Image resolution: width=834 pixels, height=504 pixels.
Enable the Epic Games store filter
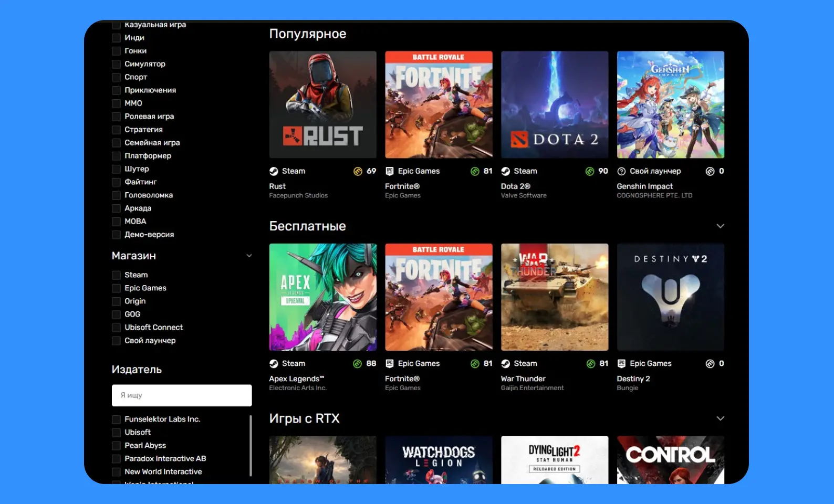pos(117,288)
